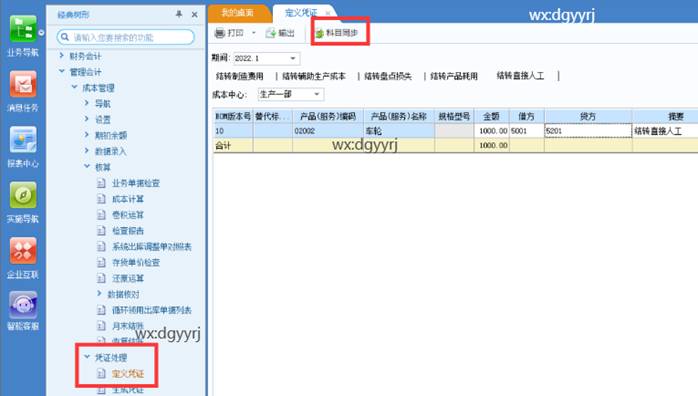
Task: Click the document icon beside 还原运算
Action: [101, 279]
